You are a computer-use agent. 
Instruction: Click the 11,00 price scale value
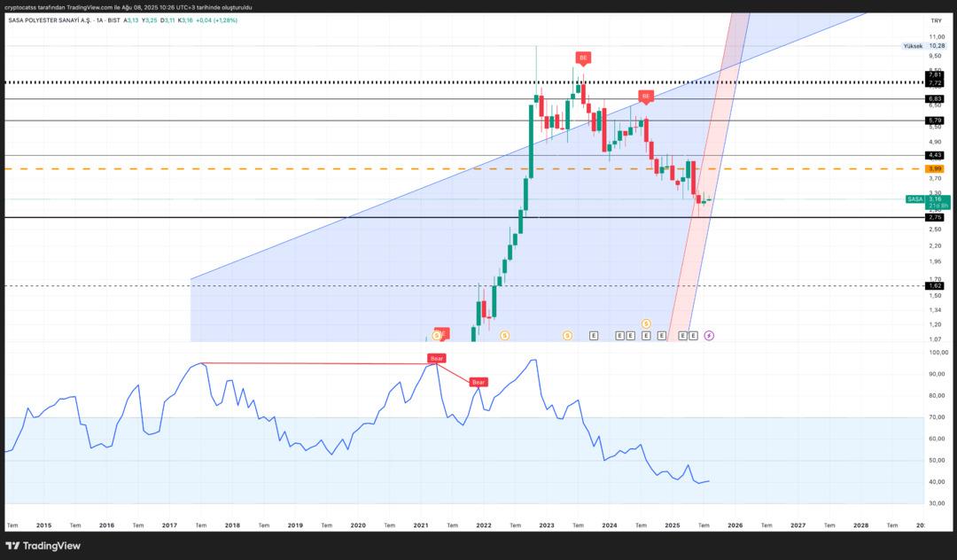(937, 37)
